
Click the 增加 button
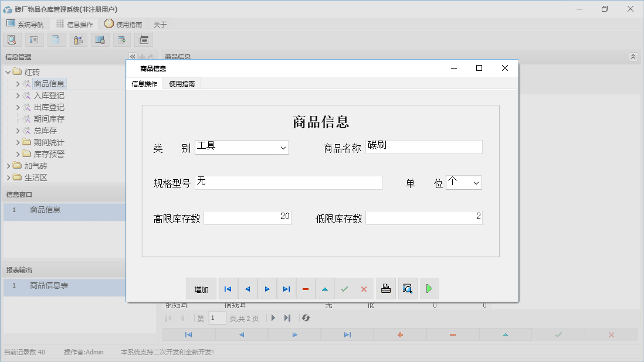(x=201, y=288)
